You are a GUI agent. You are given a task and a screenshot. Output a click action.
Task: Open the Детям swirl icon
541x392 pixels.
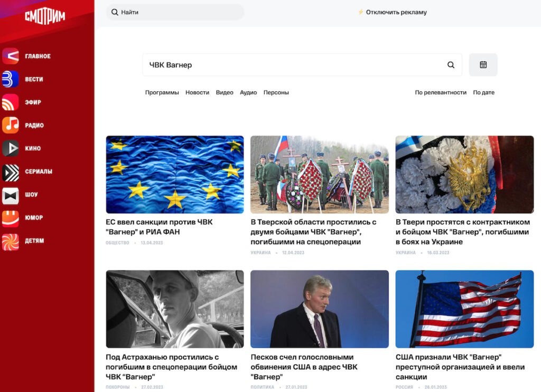(x=11, y=241)
